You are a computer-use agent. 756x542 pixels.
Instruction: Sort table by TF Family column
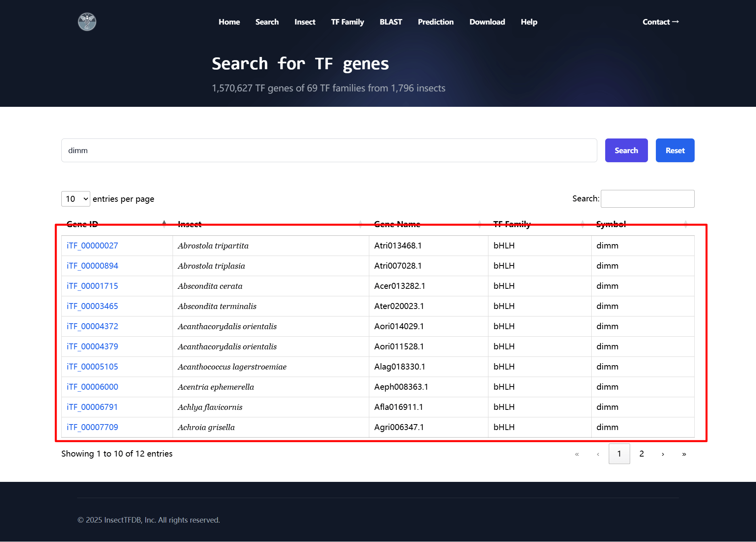tap(512, 224)
